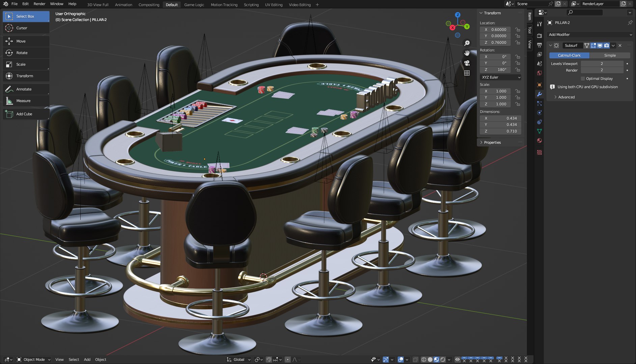This screenshot has height=364, width=636.
Task: Pick the Scale tool
Action: pyautogui.click(x=26, y=64)
